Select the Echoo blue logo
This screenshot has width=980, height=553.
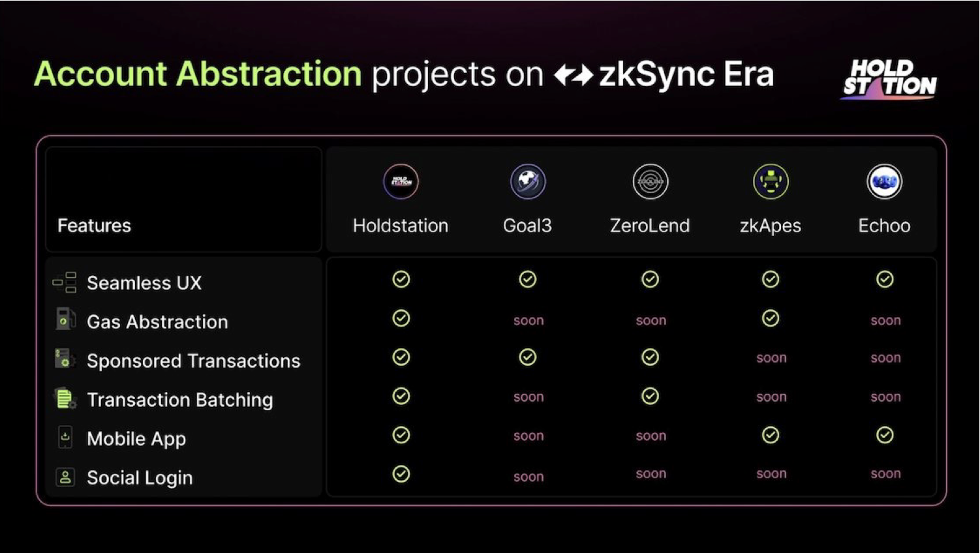(x=885, y=181)
